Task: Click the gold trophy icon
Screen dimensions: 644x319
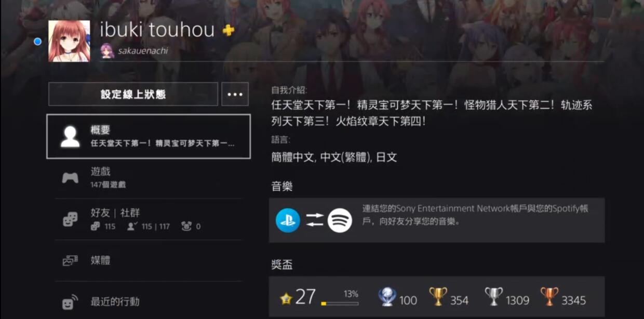Action: point(438,297)
